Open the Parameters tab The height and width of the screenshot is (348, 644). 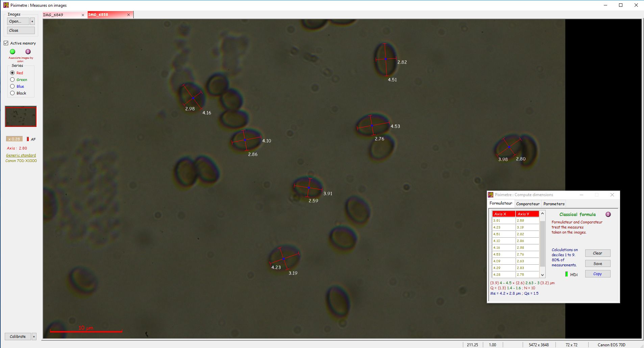click(554, 204)
